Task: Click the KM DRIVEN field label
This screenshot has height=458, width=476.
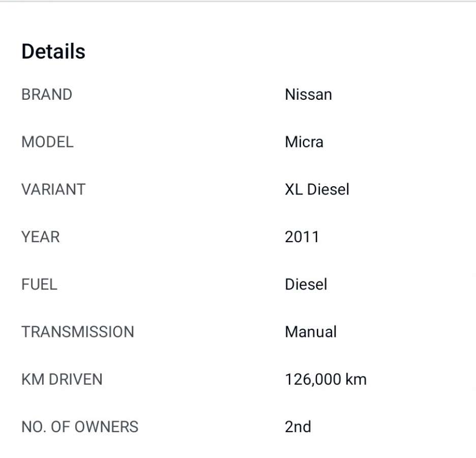Action: pyautogui.click(x=62, y=379)
